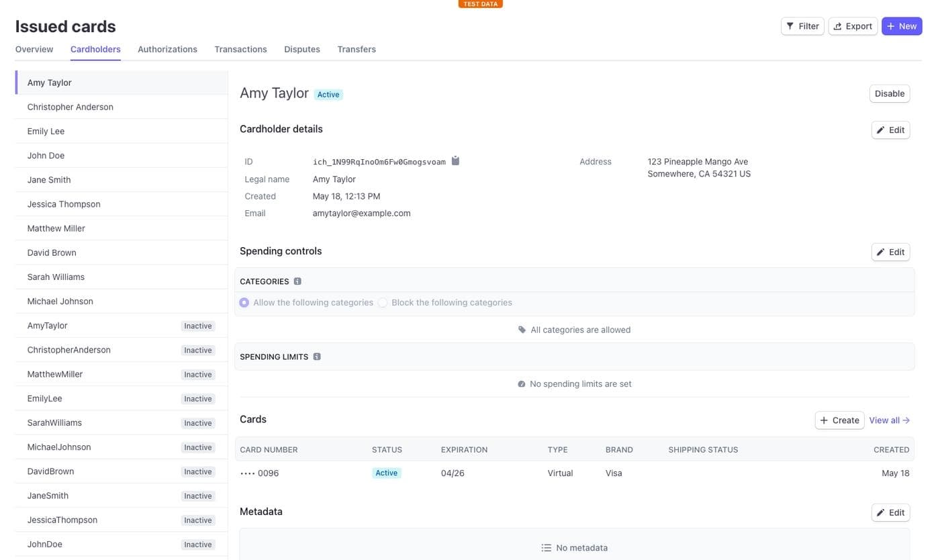The height and width of the screenshot is (560, 940).
Task: Open the card ending in 0096
Action: [x=259, y=473]
